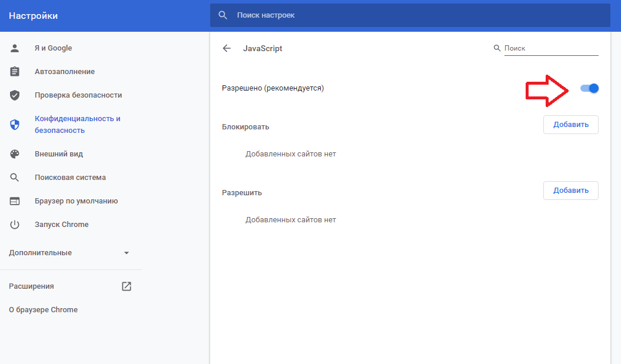Select Поисковая система in the sidebar
The width and height of the screenshot is (621, 364).
coord(70,178)
